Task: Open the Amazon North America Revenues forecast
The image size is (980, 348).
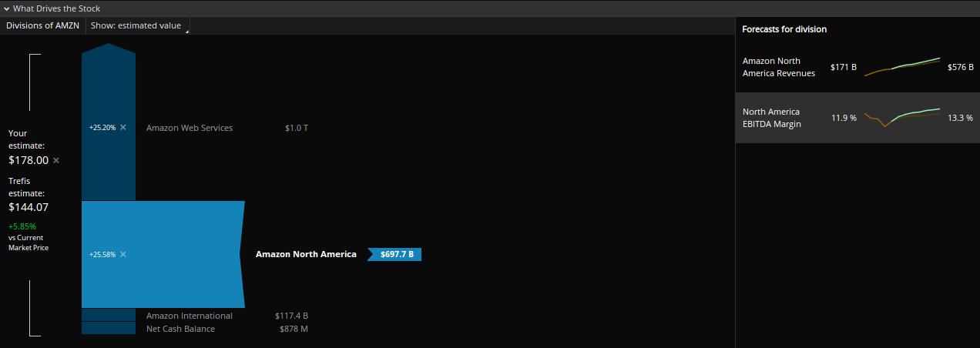Action: (857, 67)
